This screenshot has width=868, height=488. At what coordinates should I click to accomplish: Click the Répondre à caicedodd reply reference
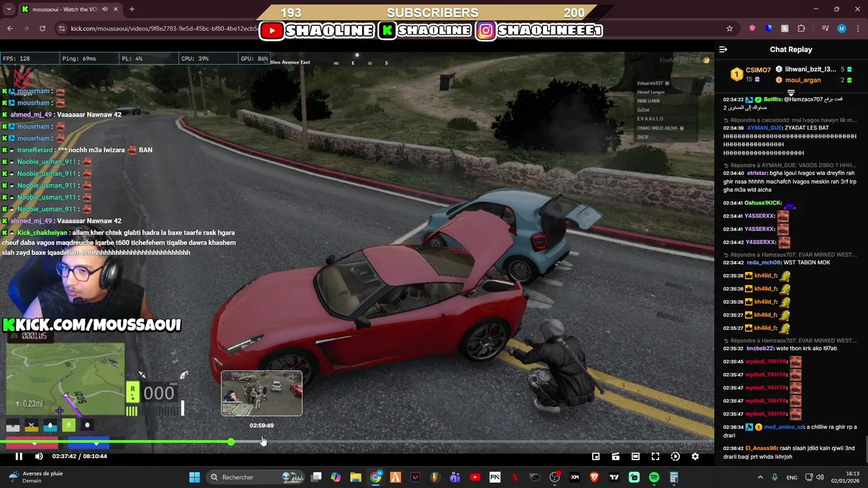[790, 120]
